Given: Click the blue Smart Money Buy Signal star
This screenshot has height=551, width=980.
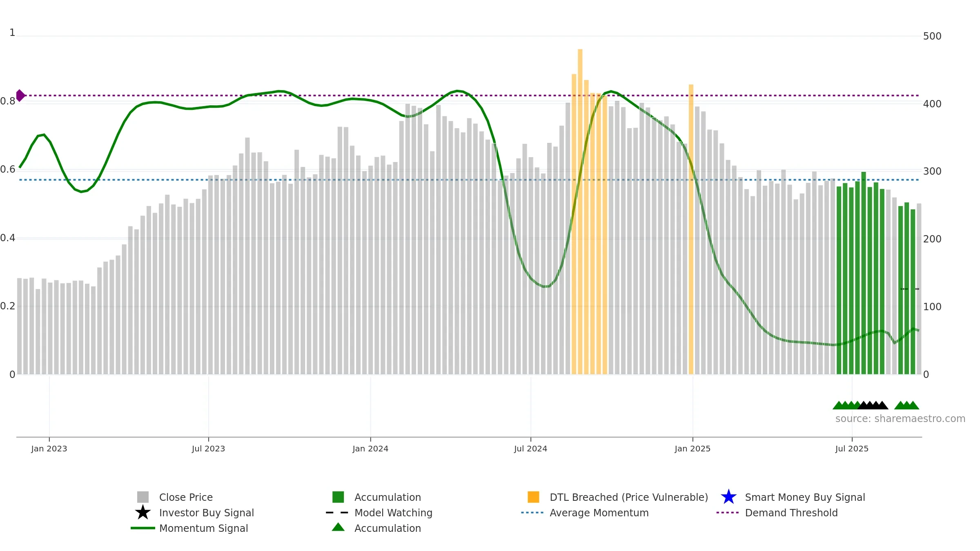Looking at the screenshot, I should [728, 497].
